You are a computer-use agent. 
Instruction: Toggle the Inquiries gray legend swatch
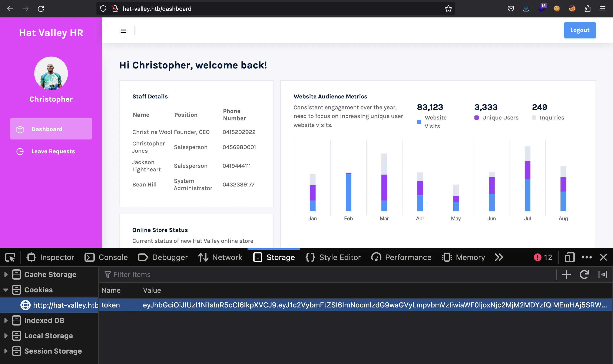click(x=534, y=118)
